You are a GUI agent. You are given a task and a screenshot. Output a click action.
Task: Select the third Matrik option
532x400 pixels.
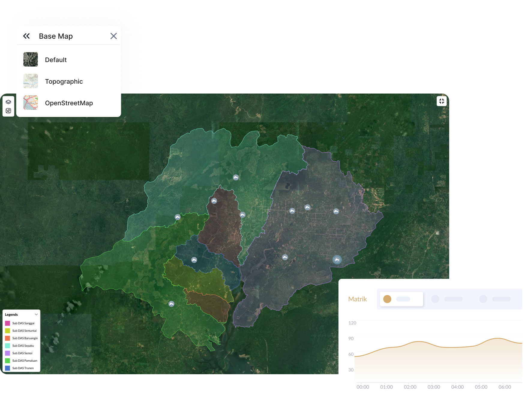[x=495, y=299]
